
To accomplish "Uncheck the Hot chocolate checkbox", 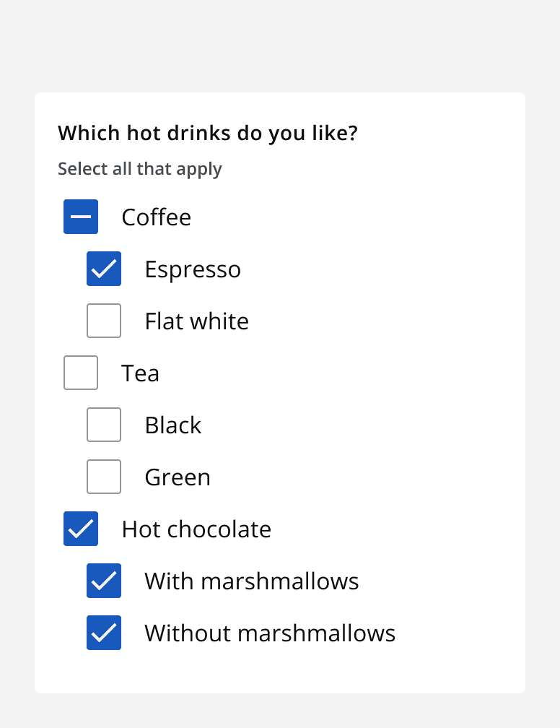I will click(x=81, y=529).
